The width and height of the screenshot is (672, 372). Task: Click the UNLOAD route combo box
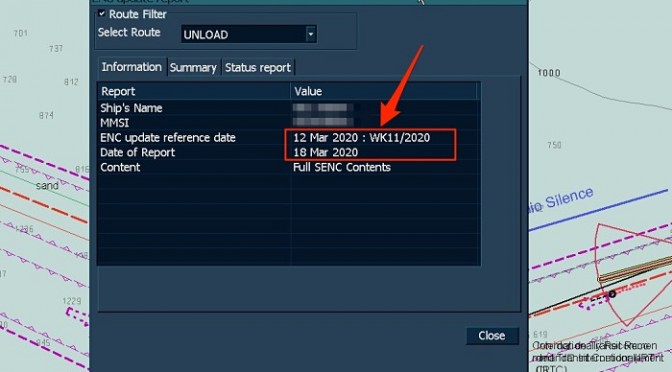click(249, 34)
